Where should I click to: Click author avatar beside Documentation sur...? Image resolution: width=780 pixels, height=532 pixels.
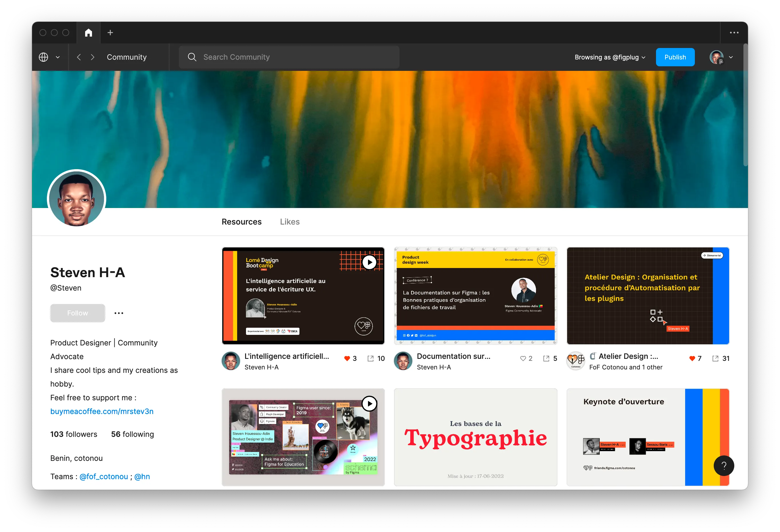[403, 361]
